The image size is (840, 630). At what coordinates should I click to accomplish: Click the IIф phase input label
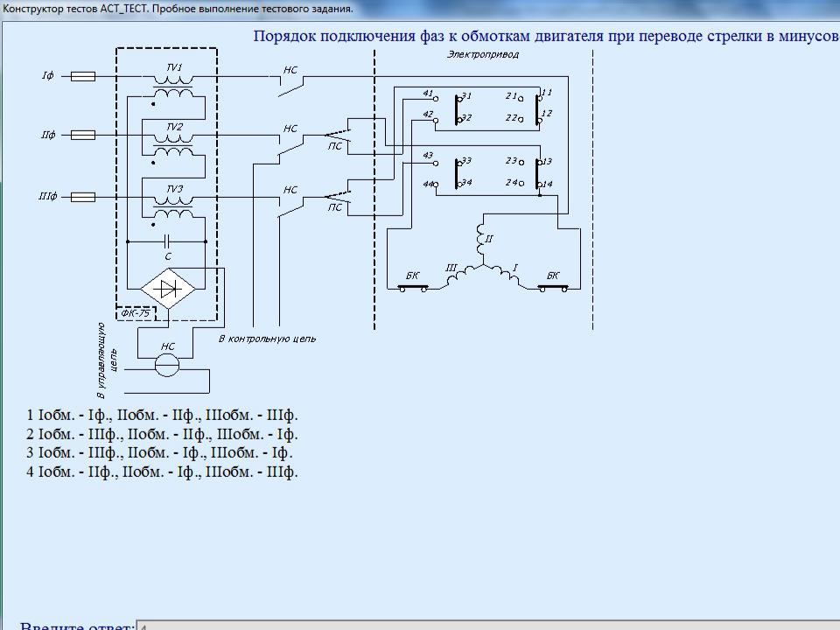pyautogui.click(x=47, y=135)
